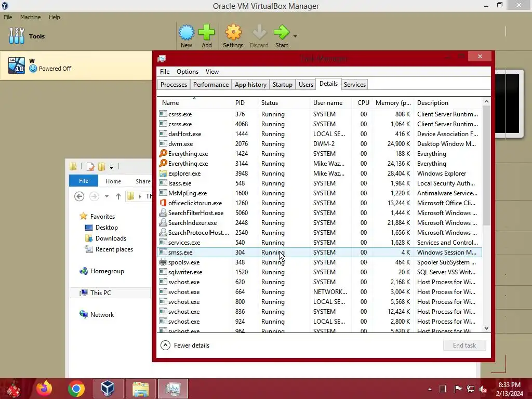The height and width of the screenshot is (399, 532).
Task: Open Explorer quick access toolbar dropdown
Action: (111, 167)
